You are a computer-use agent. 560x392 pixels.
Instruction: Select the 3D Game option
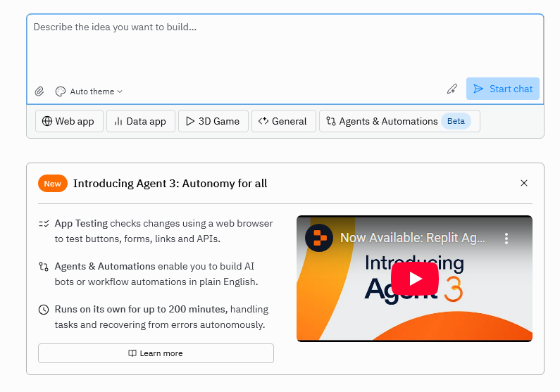point(213,121)
